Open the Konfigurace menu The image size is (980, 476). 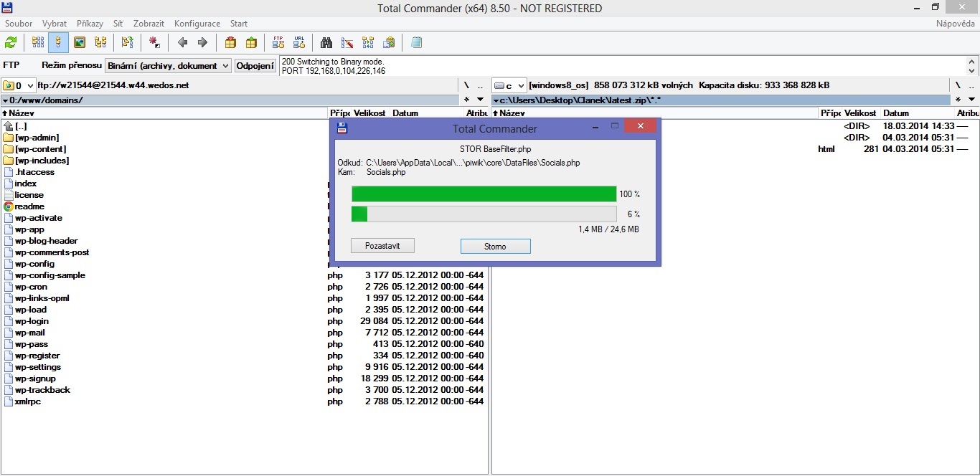197,24
